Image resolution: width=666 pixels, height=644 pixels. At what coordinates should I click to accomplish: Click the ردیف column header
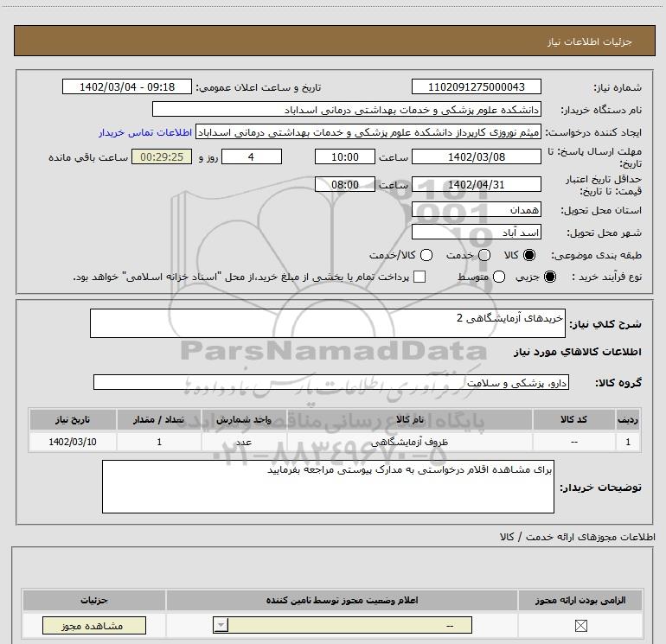coord(628,419)
